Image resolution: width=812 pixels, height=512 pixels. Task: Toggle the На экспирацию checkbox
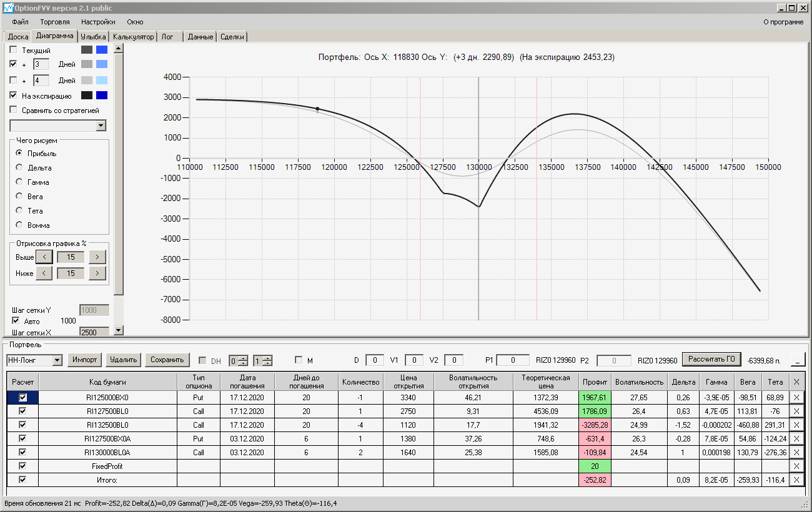(14, 96)
